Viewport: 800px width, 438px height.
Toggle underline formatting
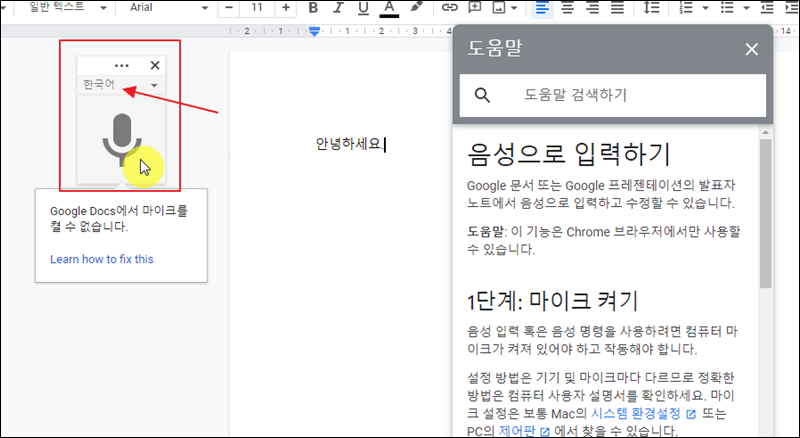coord(363,8)
